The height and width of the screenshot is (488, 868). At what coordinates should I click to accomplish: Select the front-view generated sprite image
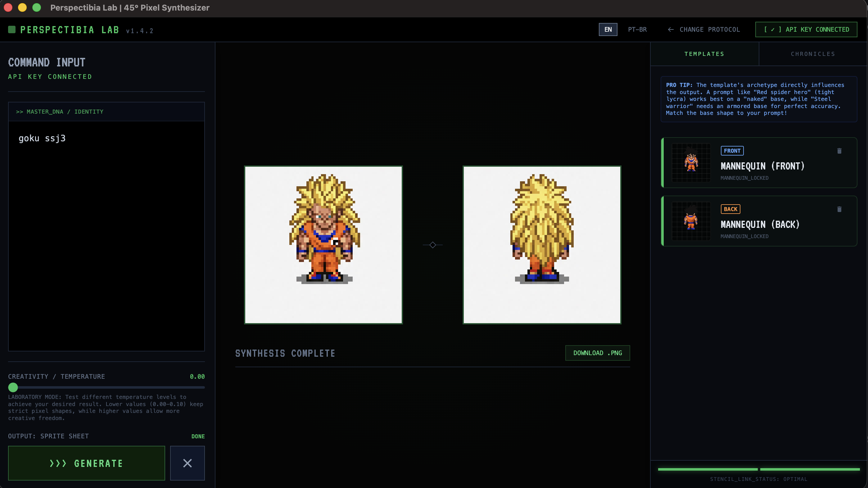323,245
